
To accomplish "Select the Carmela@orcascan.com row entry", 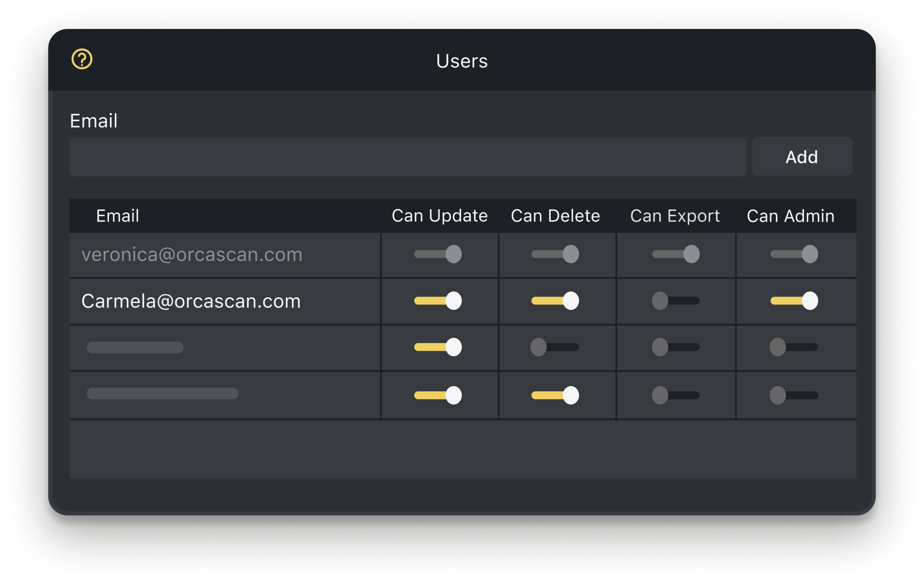I will click(191, 301).
